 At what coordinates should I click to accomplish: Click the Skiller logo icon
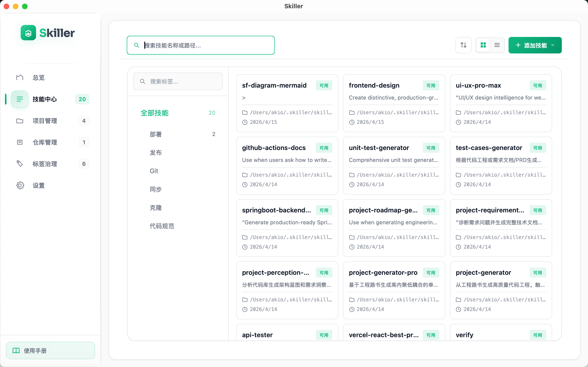(x=28, y=32)
